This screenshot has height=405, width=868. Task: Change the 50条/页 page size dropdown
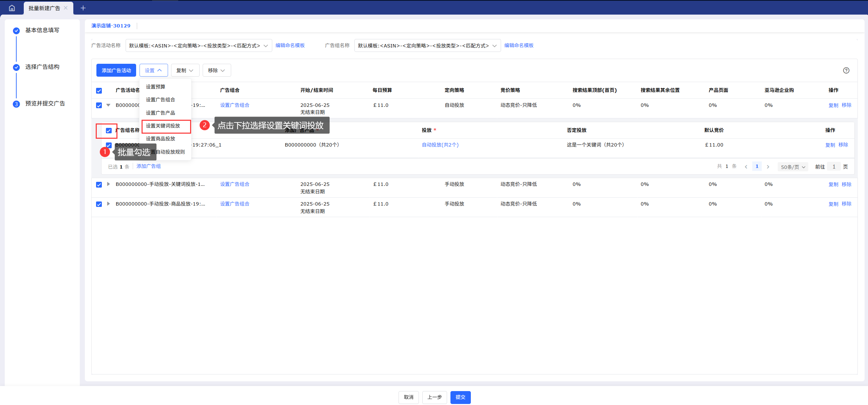coord(793,167)
